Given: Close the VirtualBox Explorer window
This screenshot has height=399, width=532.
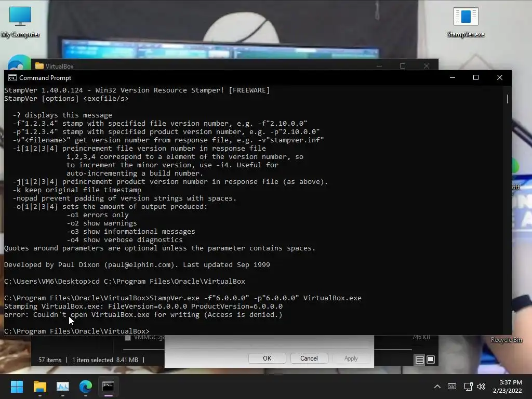Looking at the screenshot, I should point(427,66).
